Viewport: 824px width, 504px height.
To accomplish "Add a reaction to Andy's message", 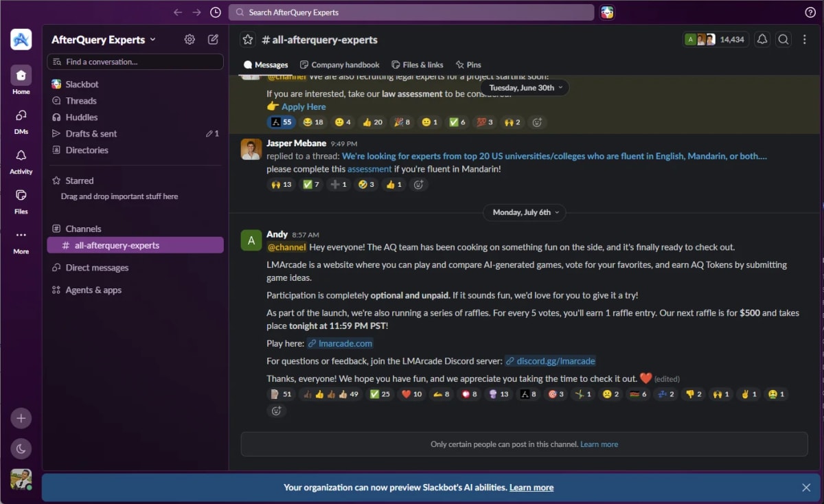I will pos(276,411).
